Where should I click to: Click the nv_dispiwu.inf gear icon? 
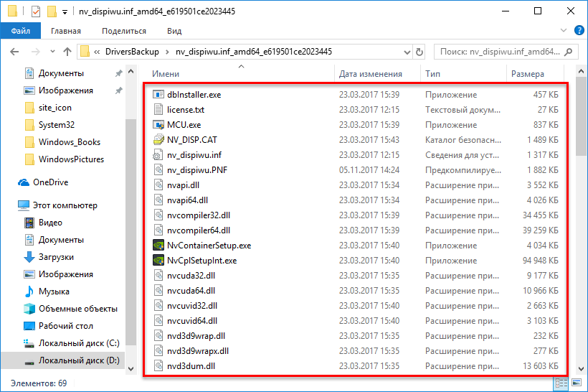[158, 154]
